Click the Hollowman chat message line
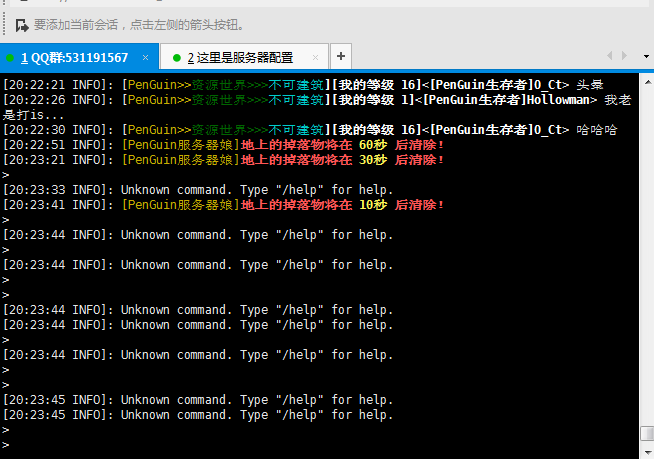The height and width of the screenshot is (459, 654). click(300, 100)
